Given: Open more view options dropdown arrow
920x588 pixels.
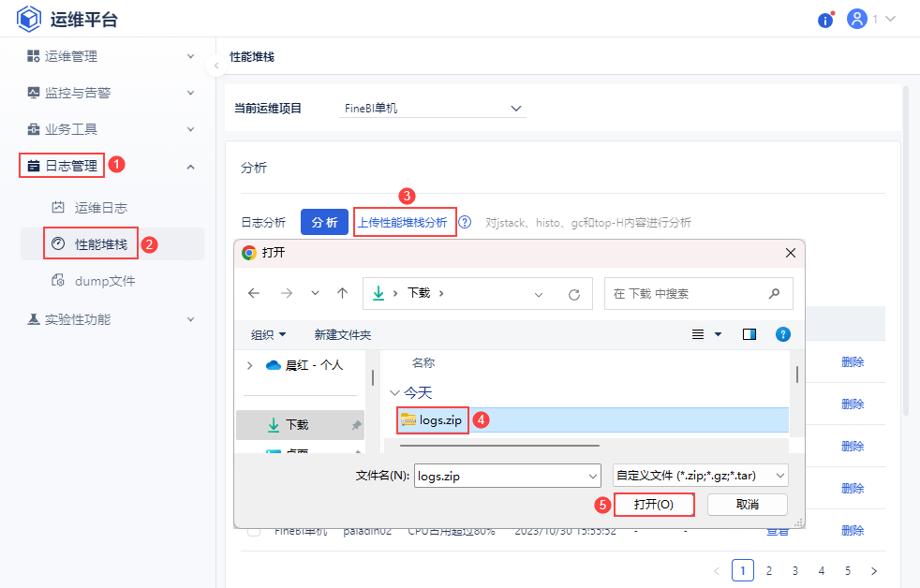Looking at the screenshot, I should point(718,334).
